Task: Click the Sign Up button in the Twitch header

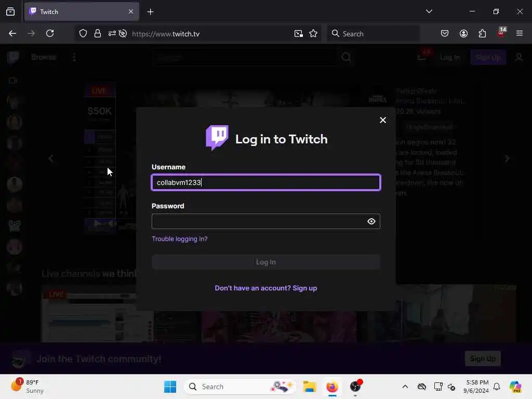Action: pyautogui.click(x=488, y=57)
